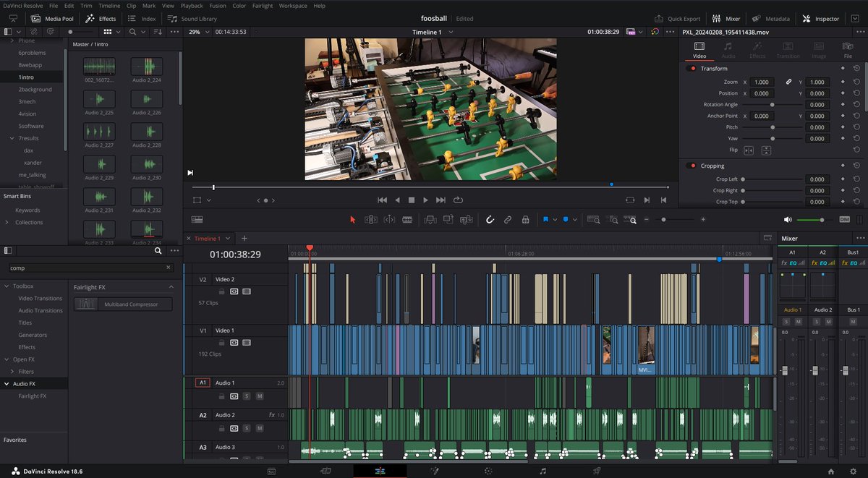Open the flag color dropdown arrow
The height and width of the screenshot is (478, 868).
[554, 219]
